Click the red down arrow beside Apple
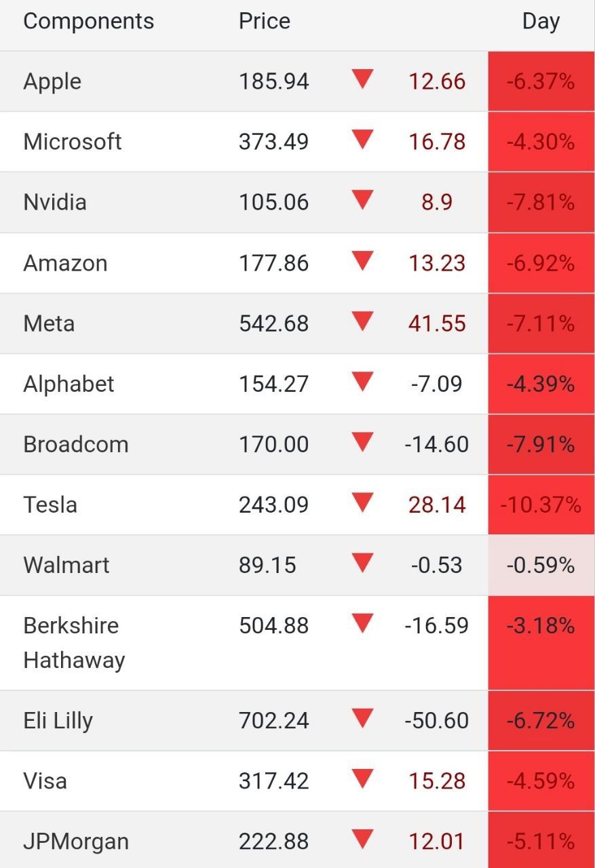 coord(363,79)
